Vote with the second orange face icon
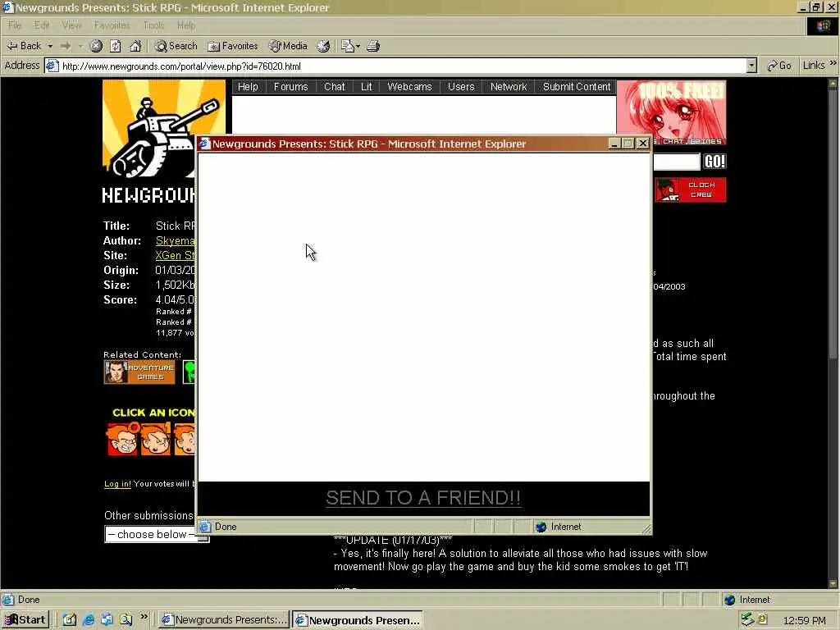This screenshot has height=630, width=840. pos(155,439)
